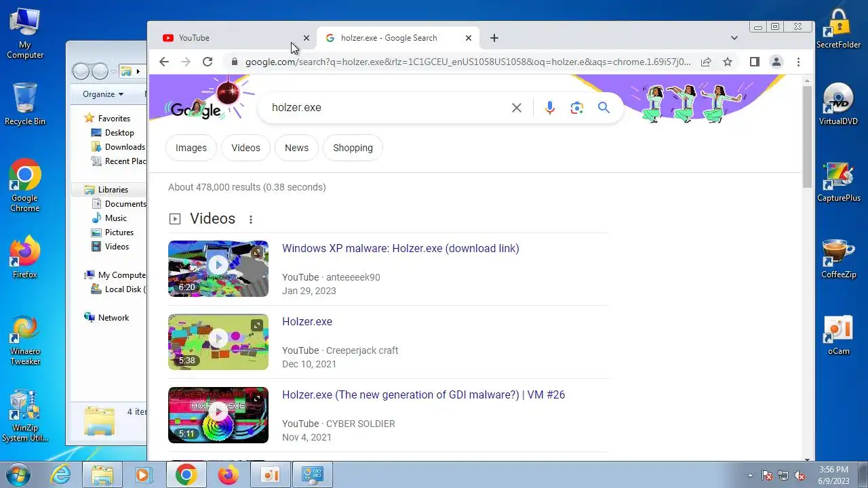Image resolution: width=868 pixels, height=488 pixels.
Task: Launch oCam desktop shortcut
Action: 839,335
